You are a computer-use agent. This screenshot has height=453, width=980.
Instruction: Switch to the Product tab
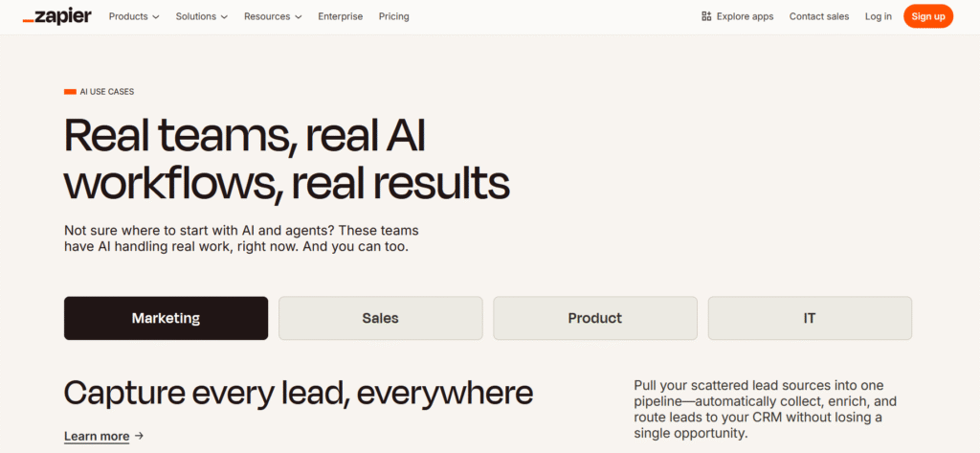594,318
